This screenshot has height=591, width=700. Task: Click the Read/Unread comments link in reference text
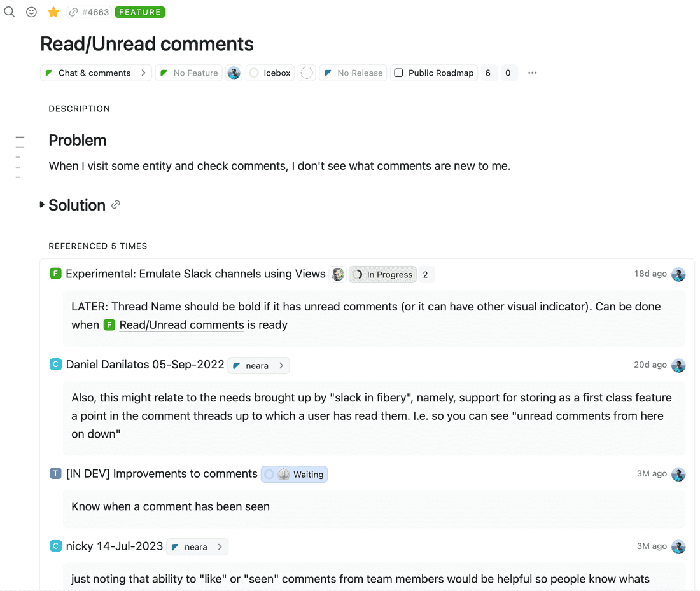181,324
